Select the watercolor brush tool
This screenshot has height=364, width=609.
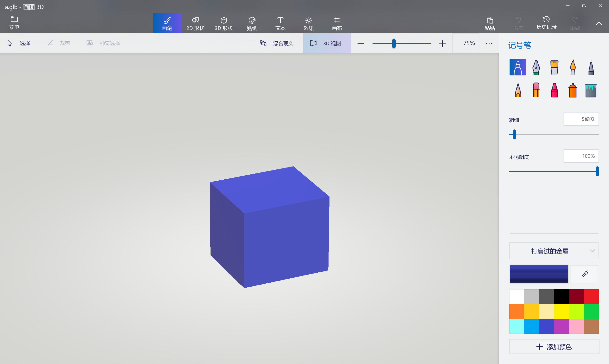tap(573, 67)
